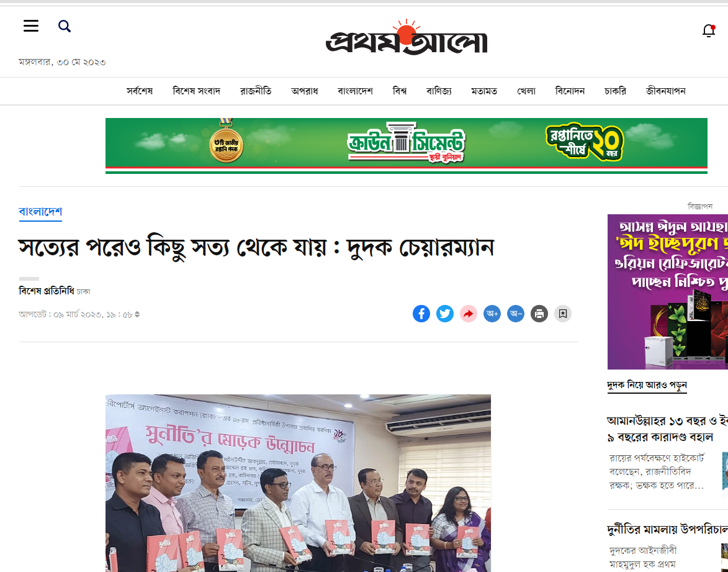
Task: Print the article using printer icon
Action: [x=539, y=314]
